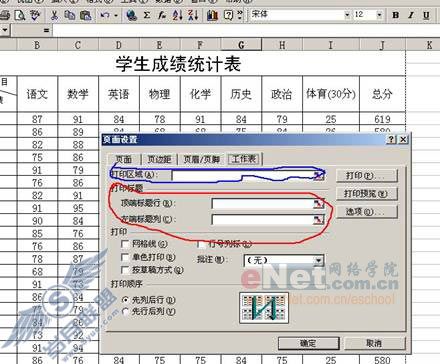Toggle Bold formatting button
This screenshot has height=364, width=440.
click(x=396, y=15)
